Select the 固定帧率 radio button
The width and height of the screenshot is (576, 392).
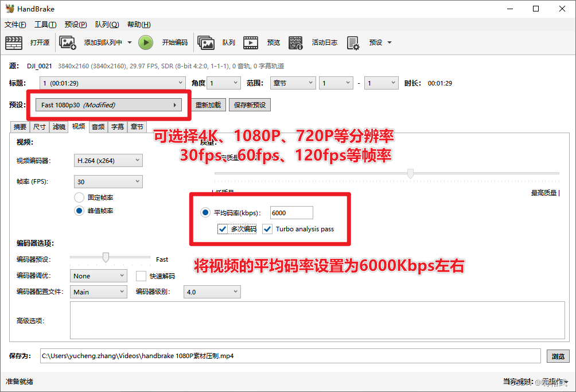(x=79, y=197)
